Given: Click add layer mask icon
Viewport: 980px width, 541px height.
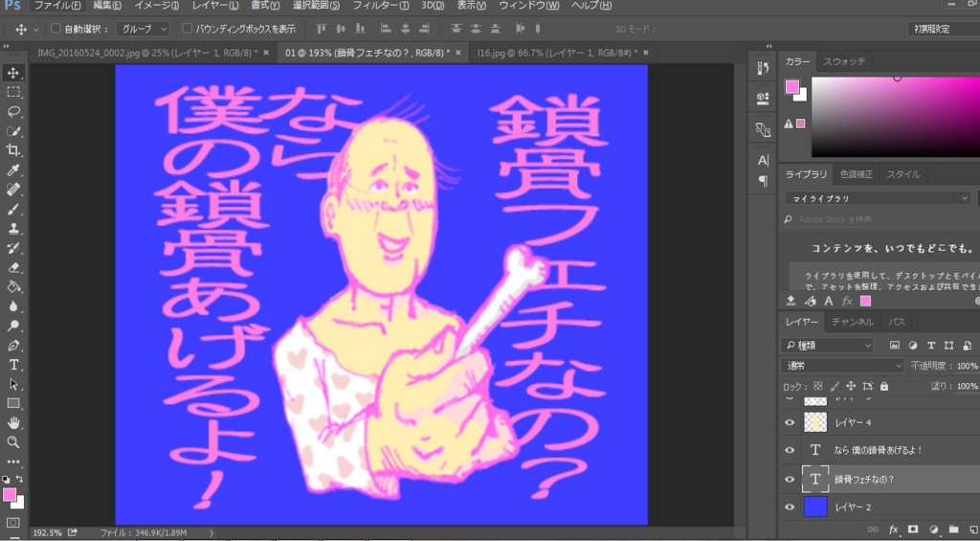Looking at the screenshot, I should (912, 530).
